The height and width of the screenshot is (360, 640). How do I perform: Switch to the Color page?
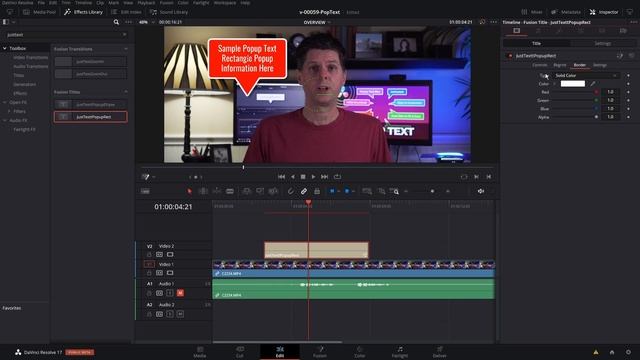360,352
